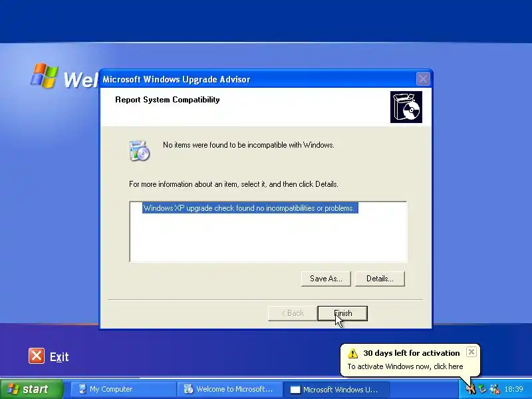532x399 pixels.
Task: Click To activate Windows now, click here
Action: coord(405,366)
